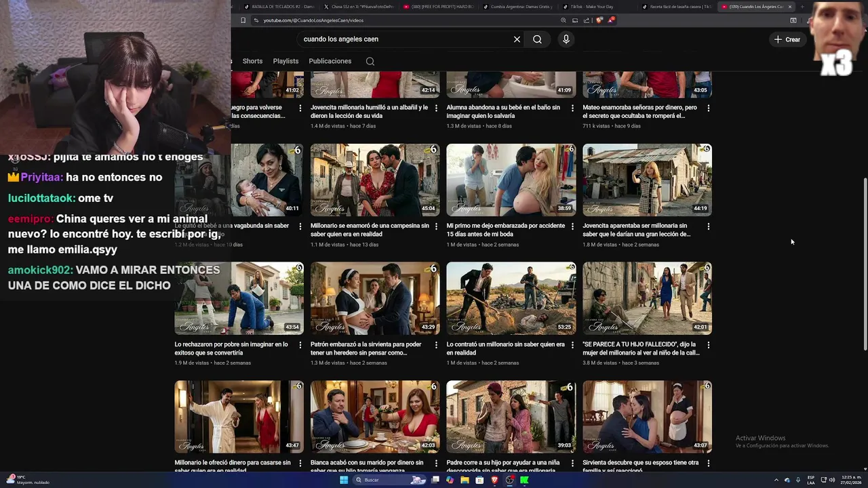
Task: Close the Cuando Los Ángeles Caen tab
Action: click(x=789, y=7)
